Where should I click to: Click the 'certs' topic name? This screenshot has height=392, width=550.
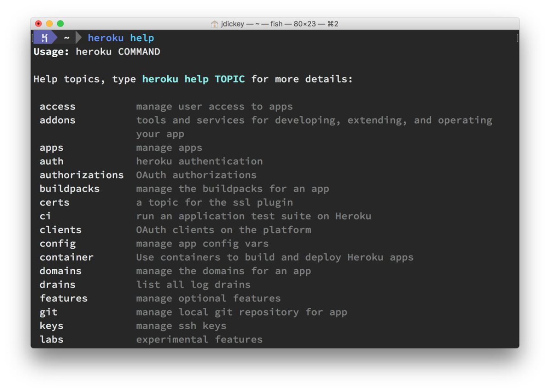(x=55, y=202)
